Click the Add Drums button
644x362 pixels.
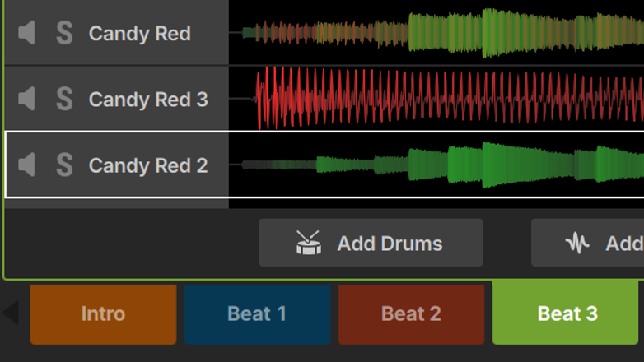[371, 243]
